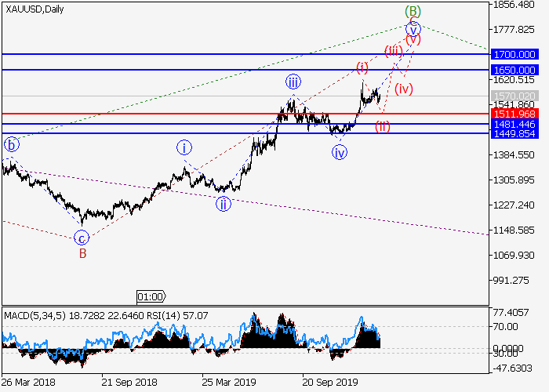Click the MACD(5,34,5) indicator label
The width and height of the screenshot is (549, 392).
(33, 315)
